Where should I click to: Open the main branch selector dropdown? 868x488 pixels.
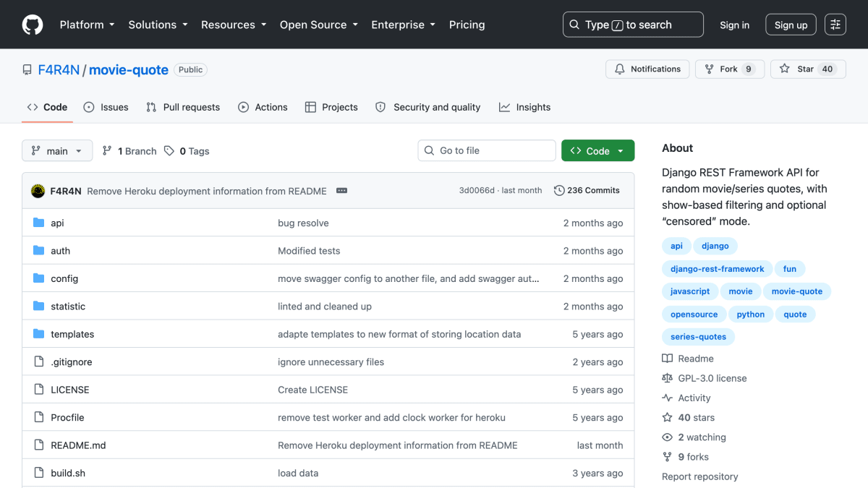click(x=57, y=150)
